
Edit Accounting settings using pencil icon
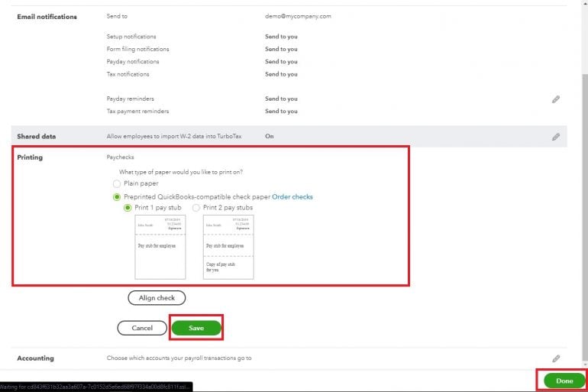point(556,358)
